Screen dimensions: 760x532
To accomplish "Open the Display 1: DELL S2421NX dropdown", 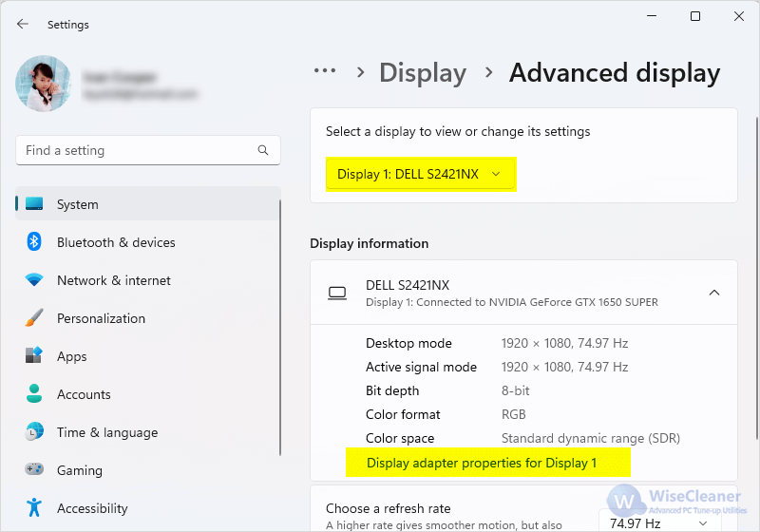I will tap(420, 174).
